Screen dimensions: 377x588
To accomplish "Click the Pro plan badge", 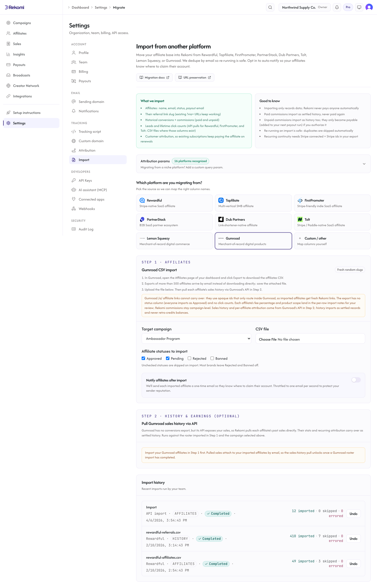I will click(348, 7).
